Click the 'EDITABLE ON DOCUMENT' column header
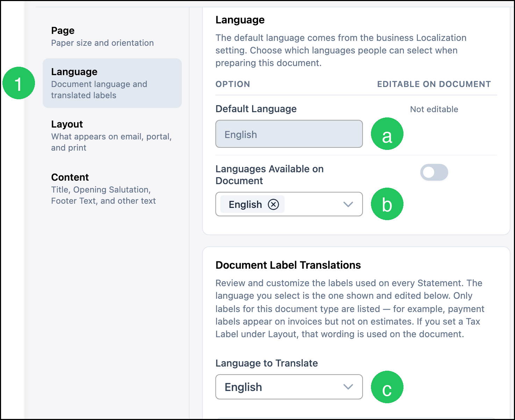515x420 pixels. (434, 84)
